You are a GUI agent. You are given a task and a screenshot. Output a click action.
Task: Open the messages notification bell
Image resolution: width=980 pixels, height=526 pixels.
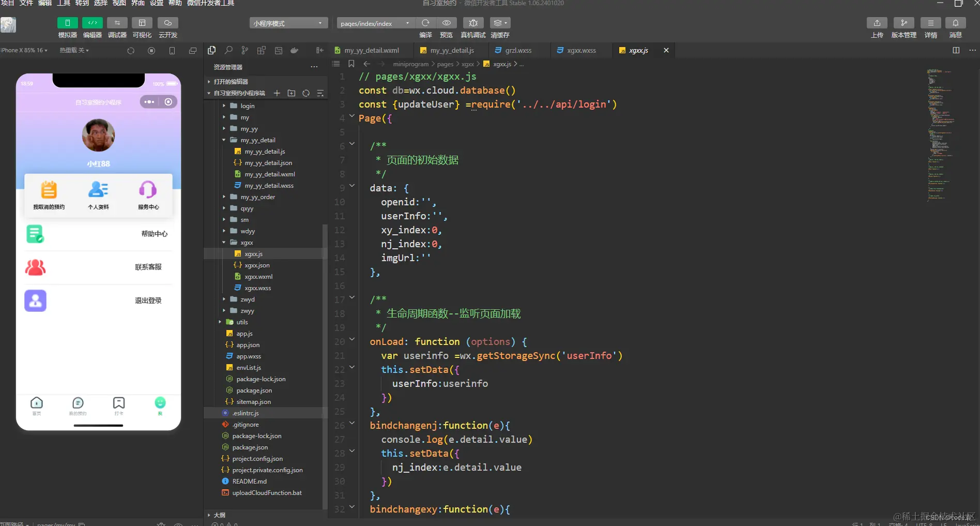[x=955, y=23]
